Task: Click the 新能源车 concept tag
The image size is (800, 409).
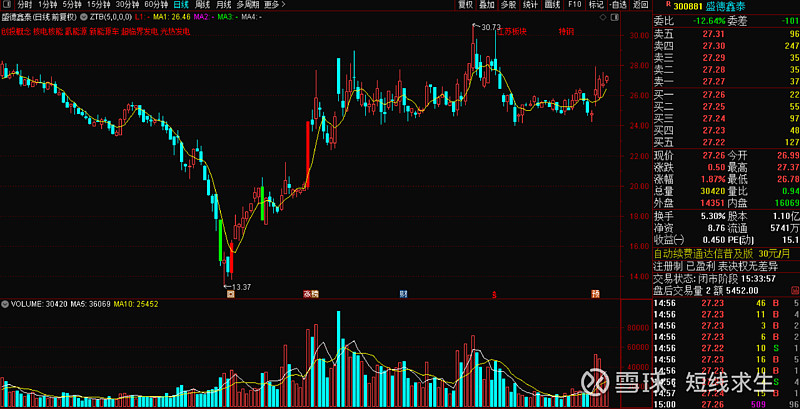Action: (104, 32)
